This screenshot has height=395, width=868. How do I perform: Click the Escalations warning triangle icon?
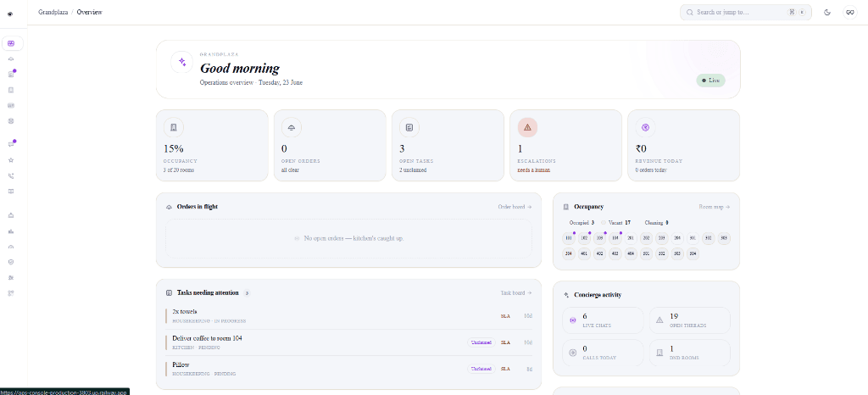(527, 128)
